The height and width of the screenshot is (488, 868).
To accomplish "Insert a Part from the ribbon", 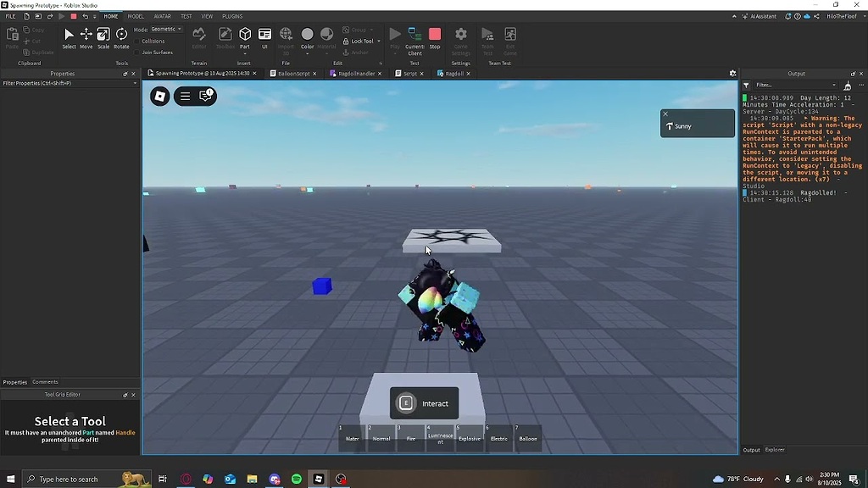I will [245, 36].
